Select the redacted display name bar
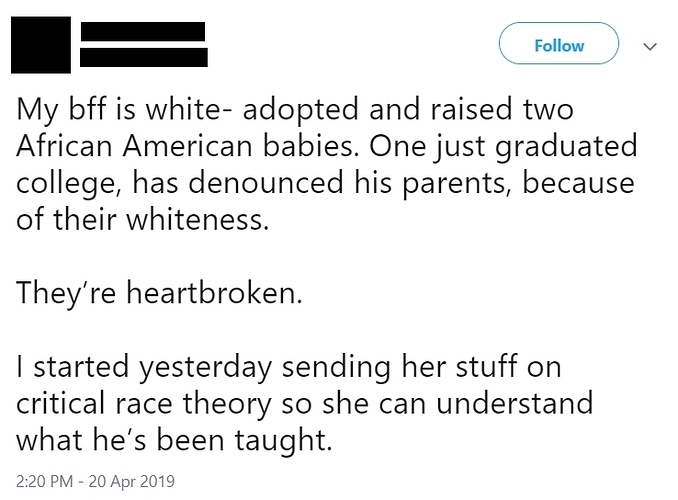The image size is (678, 500). pyautogui.click(x=143, y=31)
